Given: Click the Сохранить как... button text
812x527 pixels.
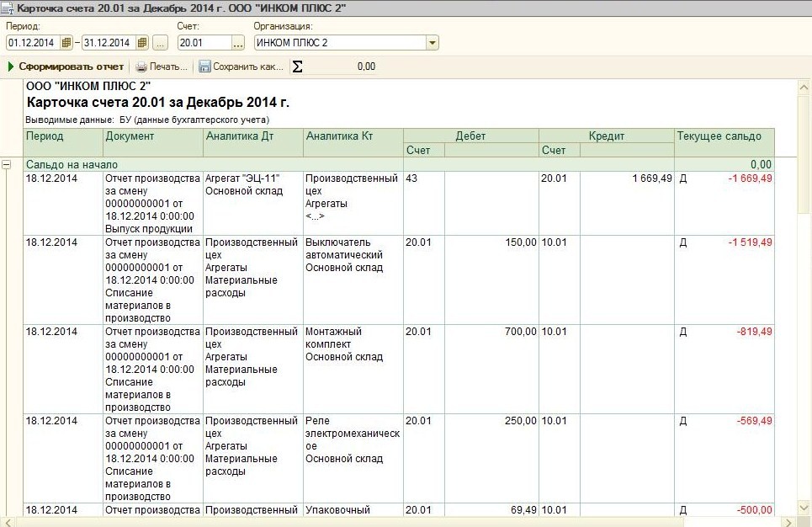Looking at the screenshot, I should pyautogui.click(x=248, y=67).
